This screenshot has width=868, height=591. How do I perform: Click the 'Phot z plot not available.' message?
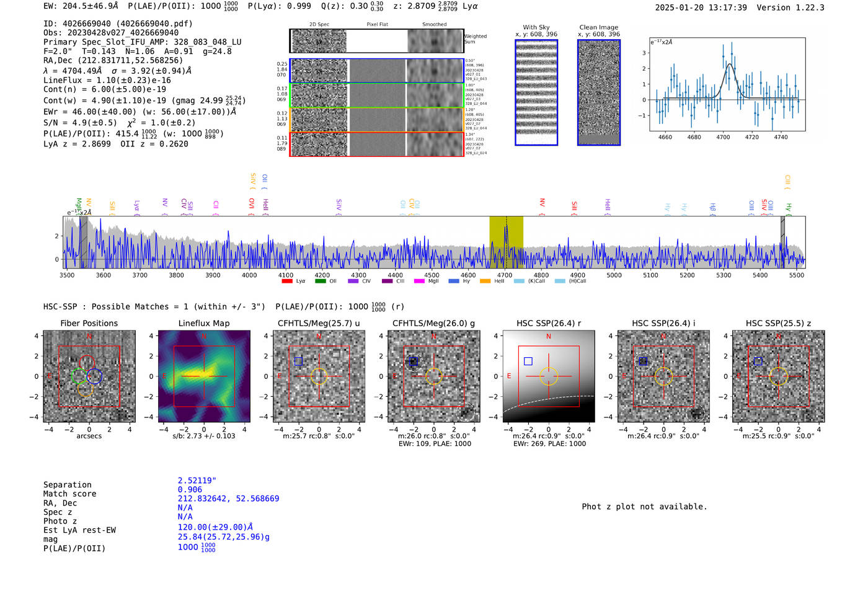pyautogui.click(x=644, y=507)
